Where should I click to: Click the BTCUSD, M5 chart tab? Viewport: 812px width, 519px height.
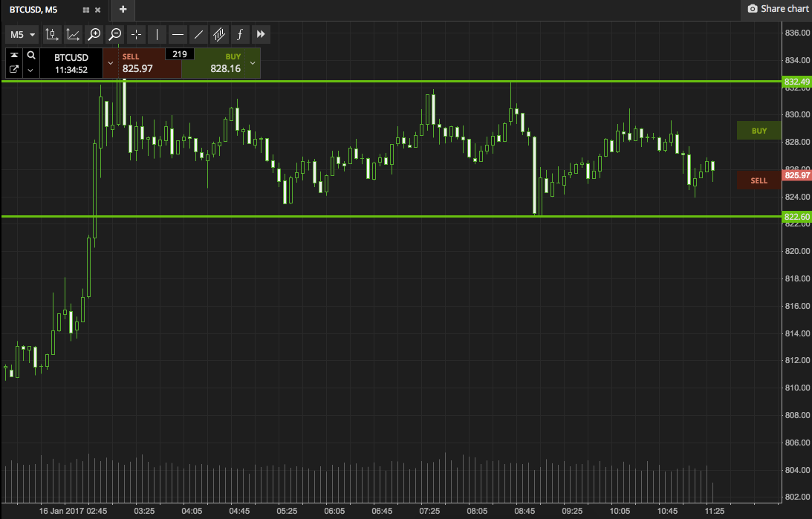pos(37,10)
